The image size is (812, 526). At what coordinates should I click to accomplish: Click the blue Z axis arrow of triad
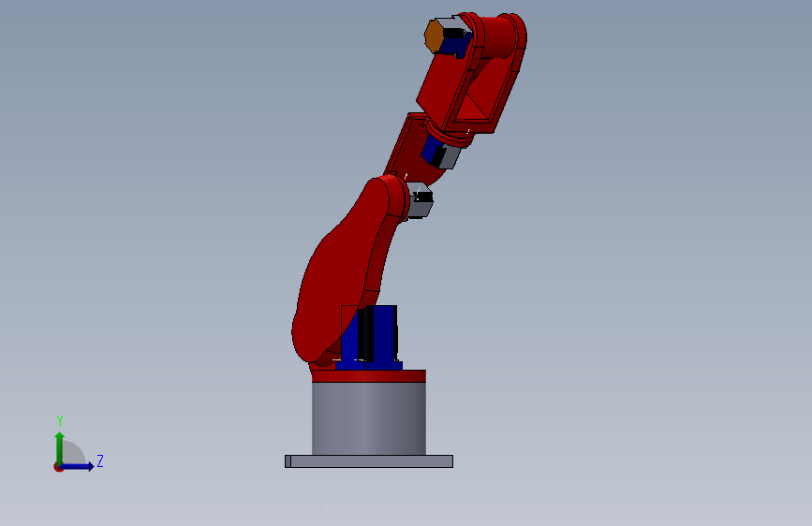(x=78, y=466)
